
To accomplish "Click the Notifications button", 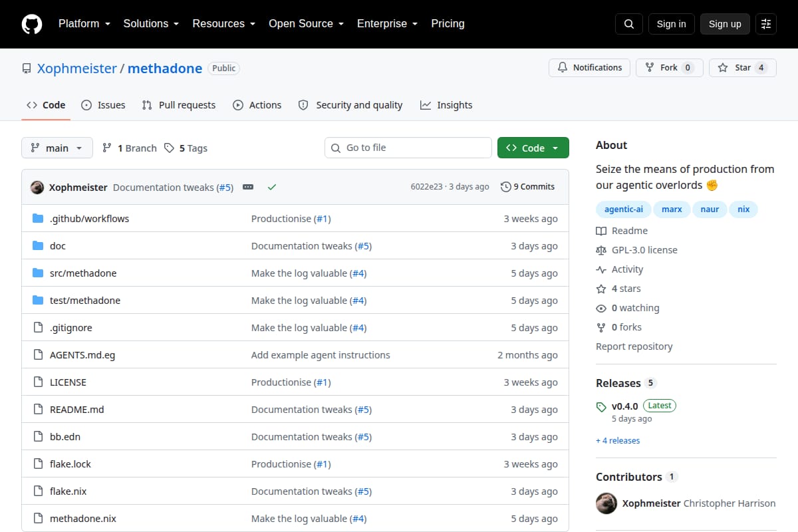I will (x=590, y=68).
